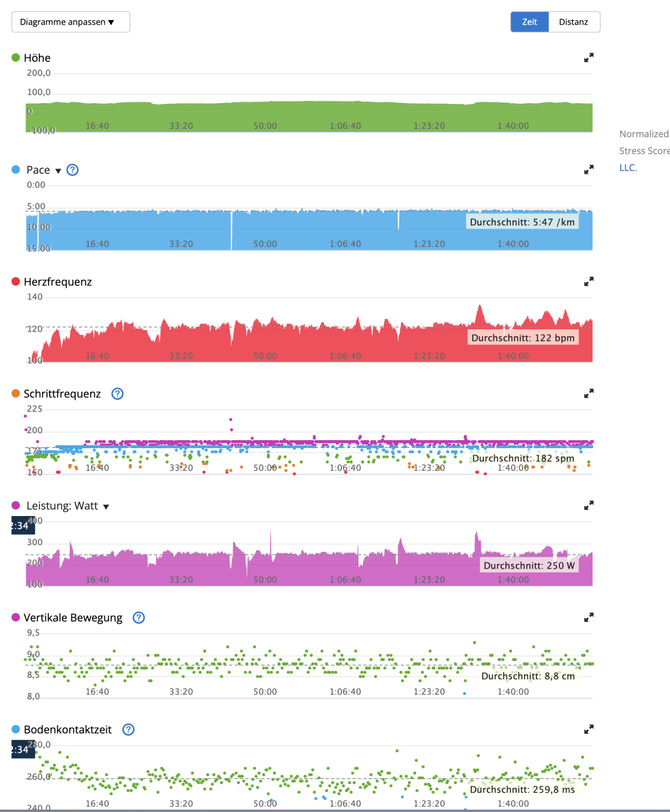Expand the Herzfrequenz chart to fullscreen
The width and height of the screenshot is (670, 812).
point(588,282)
